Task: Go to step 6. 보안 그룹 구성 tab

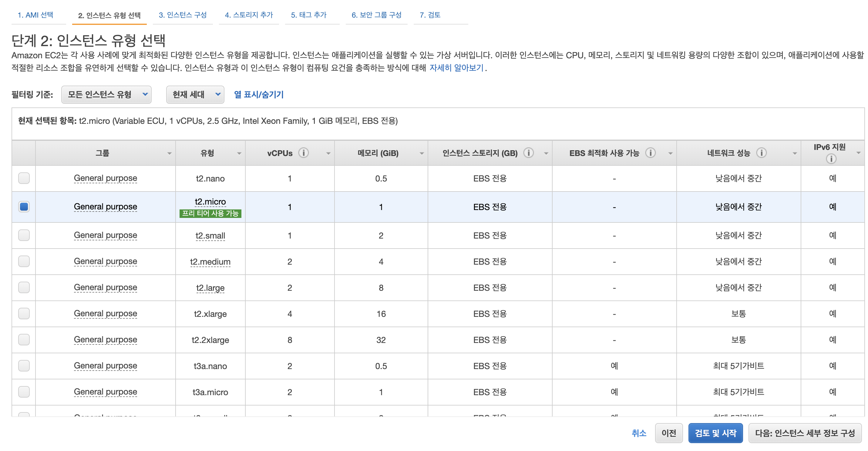Action: tap(376, 15)
